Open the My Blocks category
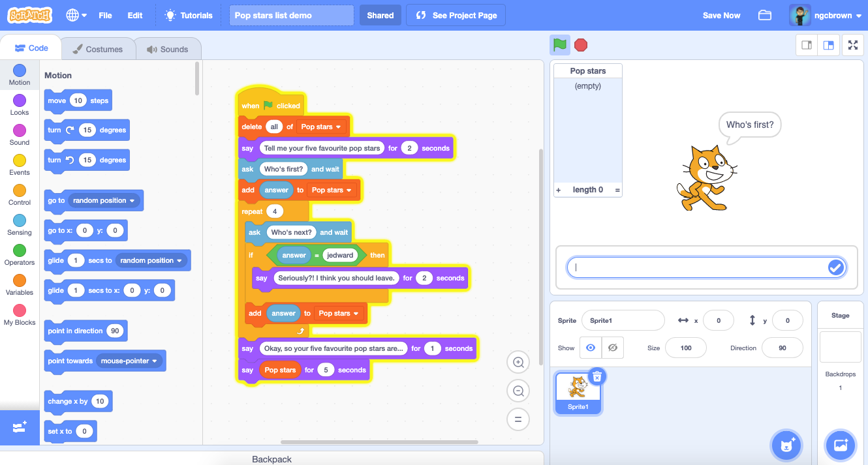The image size is (868, 465). pos(20,315)
